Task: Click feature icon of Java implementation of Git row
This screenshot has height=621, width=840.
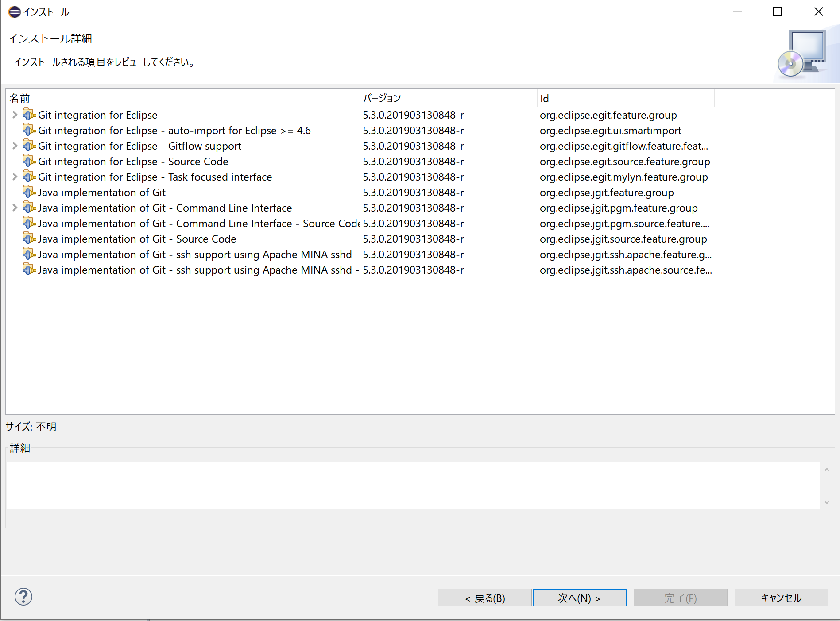Action: pyautogui.click(x=29, y=192)
